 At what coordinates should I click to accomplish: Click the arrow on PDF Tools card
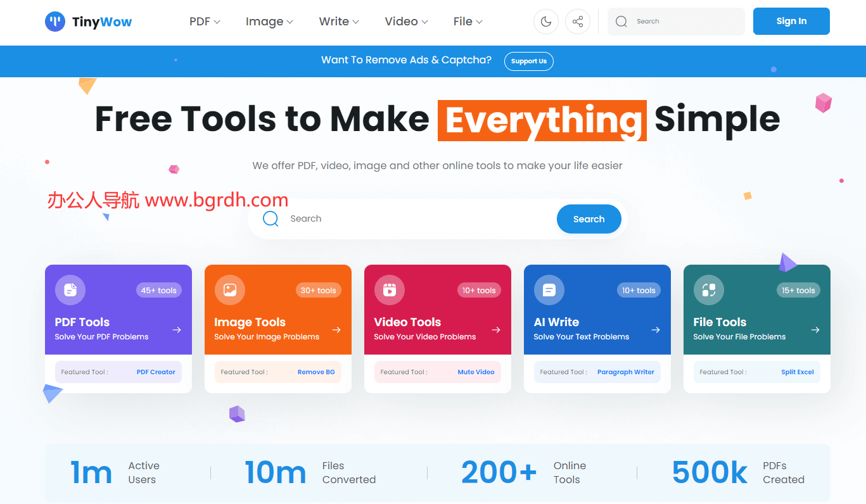click(x=177, y=330)
